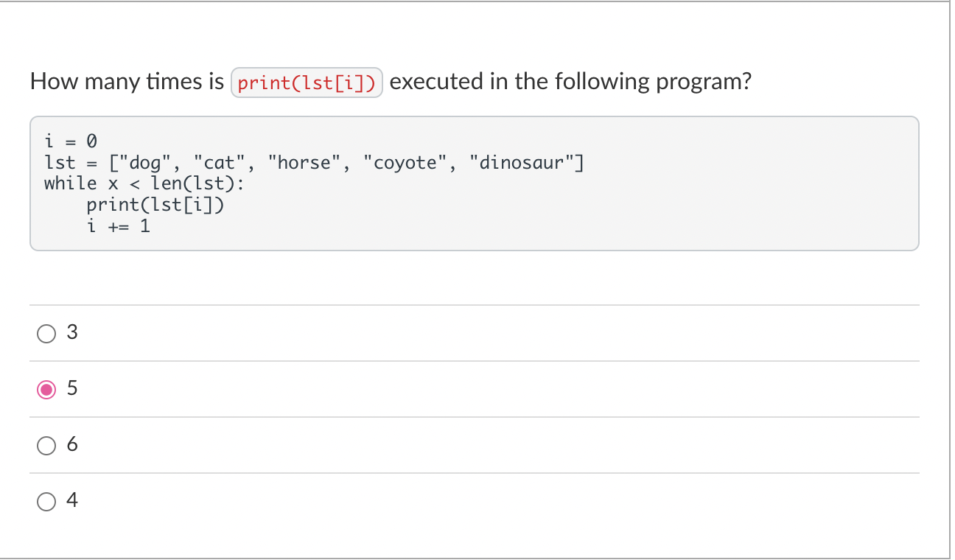Screen dimensions: 955x560
Task: Select the answer option 4
Action: click(x=46, y=502)
